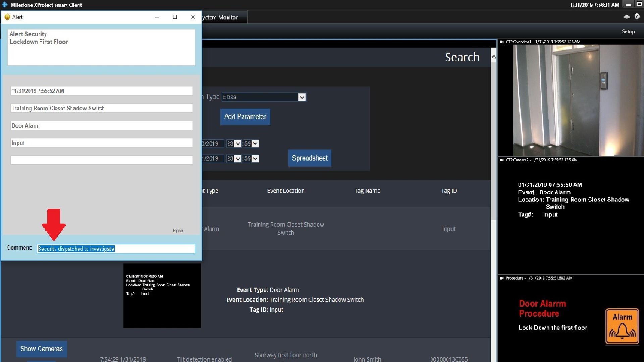Click the orange Alarm bell icon

622,326
